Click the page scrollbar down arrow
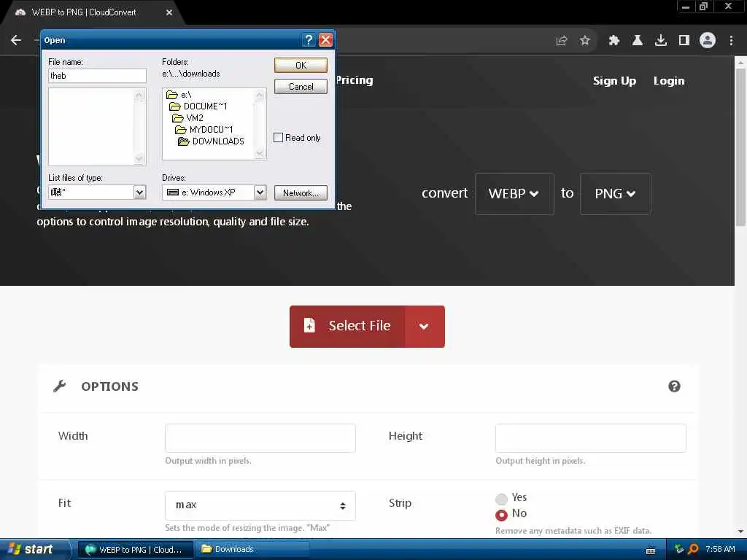The height and width of the screenshot is (560, 747). [x=740, y=532]
